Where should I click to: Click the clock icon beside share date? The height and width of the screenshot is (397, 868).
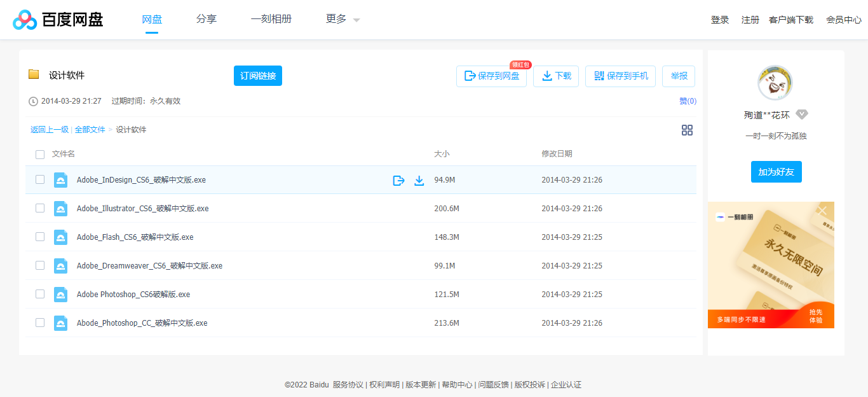(x=34, y=101)
